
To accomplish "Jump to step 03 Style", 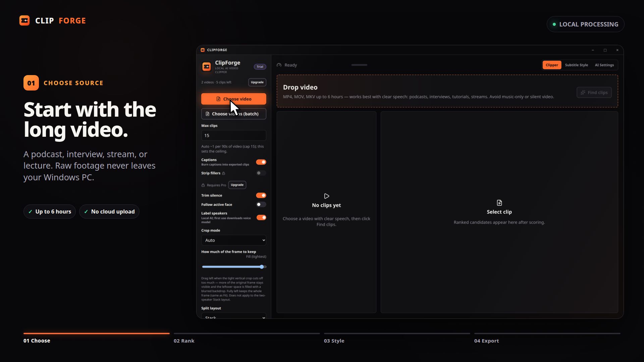I will click(x=397, y=339).
